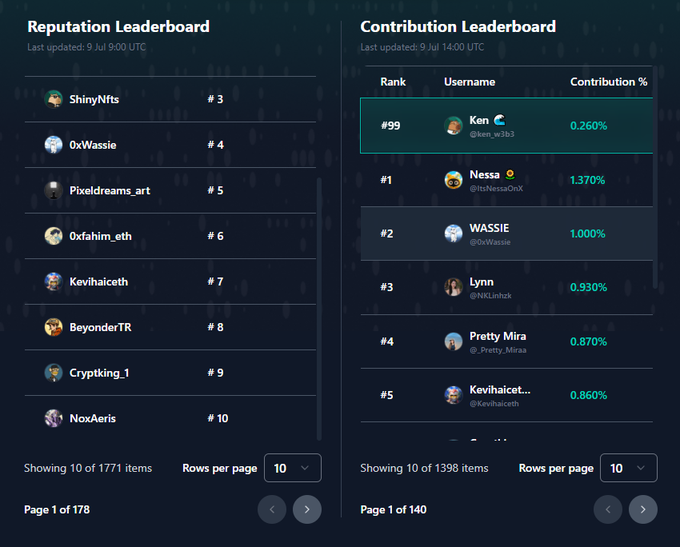Viewport: 680px width, 547px height.
Task: Select ShinyNfts username text
Action: pos(94,99)
